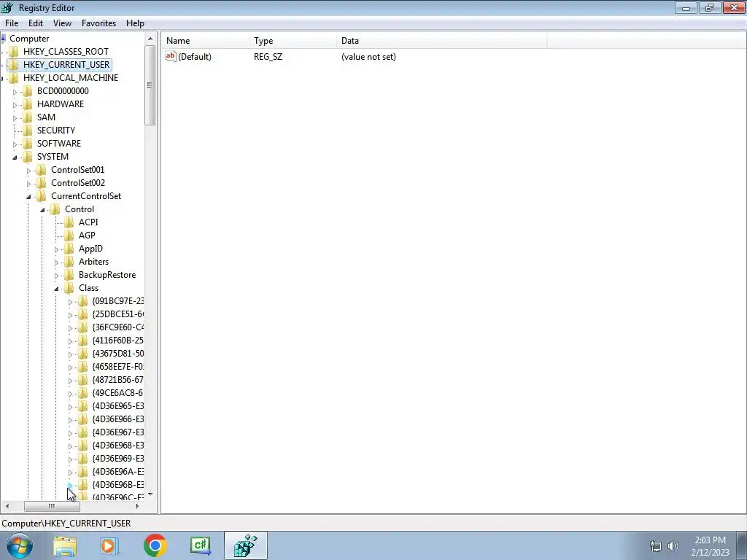The height and width of the screenshot is (560, 747).
Task: Expand the Arbiters key
Action: 56,262
